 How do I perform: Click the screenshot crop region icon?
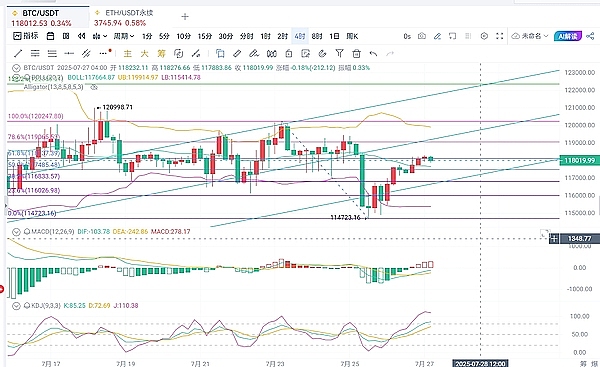453,36
